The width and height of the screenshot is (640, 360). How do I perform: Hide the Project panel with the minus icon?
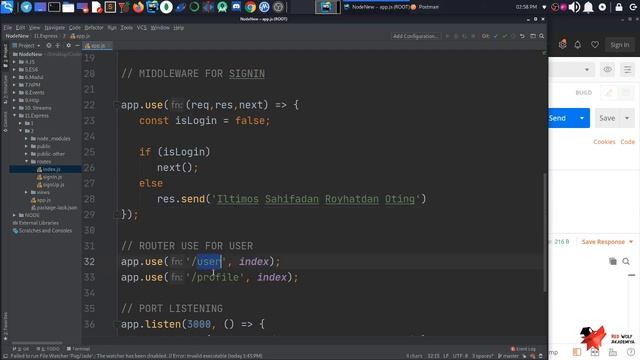[77, 45]
